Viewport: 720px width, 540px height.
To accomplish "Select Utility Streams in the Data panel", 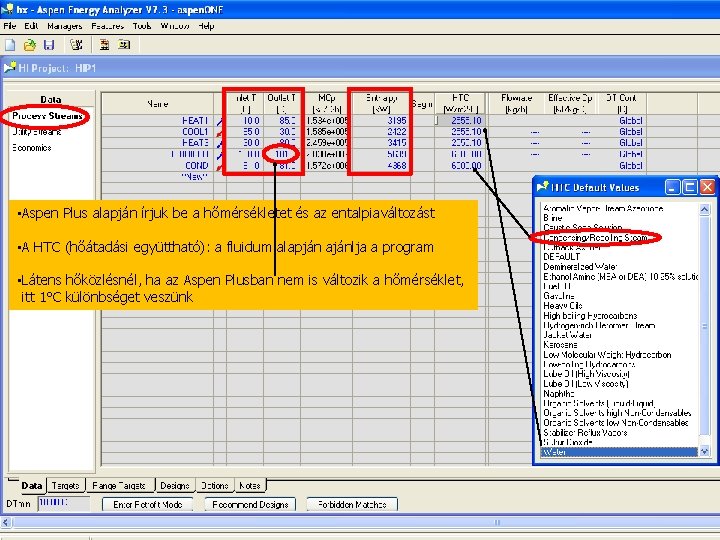I will 37,132.
